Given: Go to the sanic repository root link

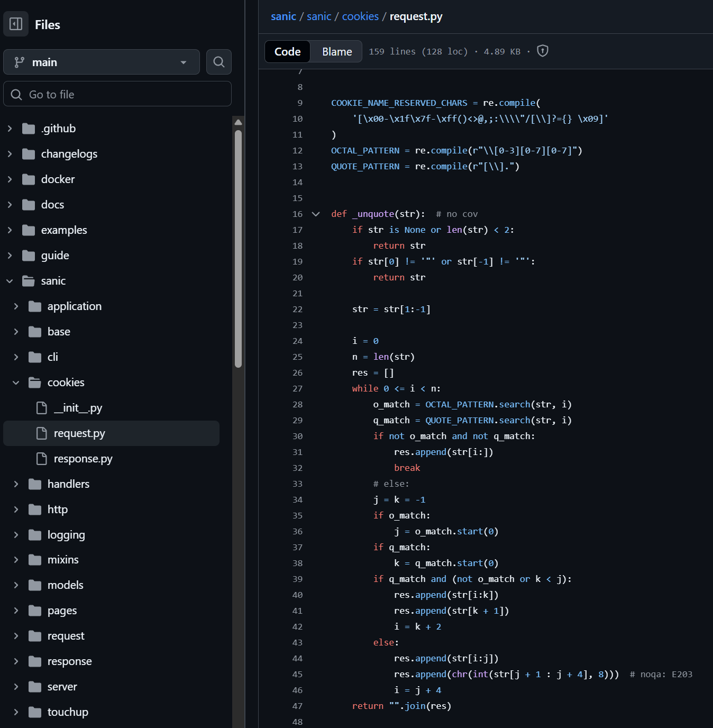Looking at the screenshot, I should 283,16.
